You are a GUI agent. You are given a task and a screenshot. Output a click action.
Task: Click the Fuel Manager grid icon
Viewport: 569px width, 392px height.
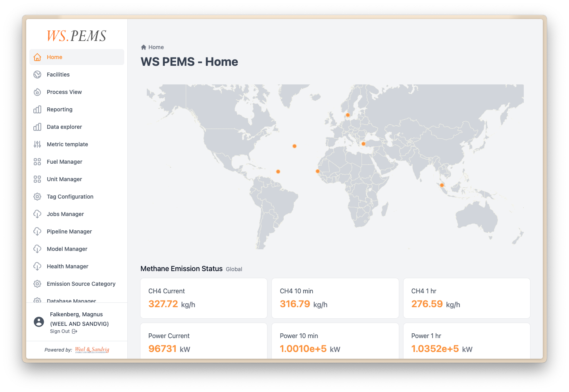tap(37, 162)
